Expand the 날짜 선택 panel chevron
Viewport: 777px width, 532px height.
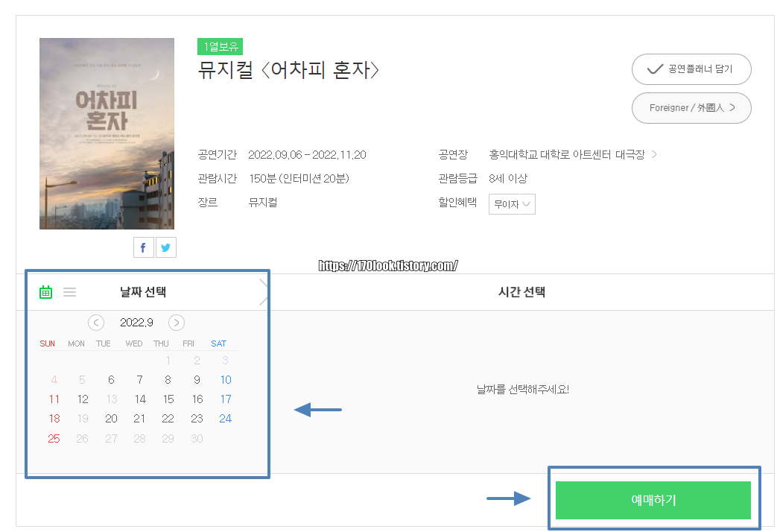click(x=264, y=291)
